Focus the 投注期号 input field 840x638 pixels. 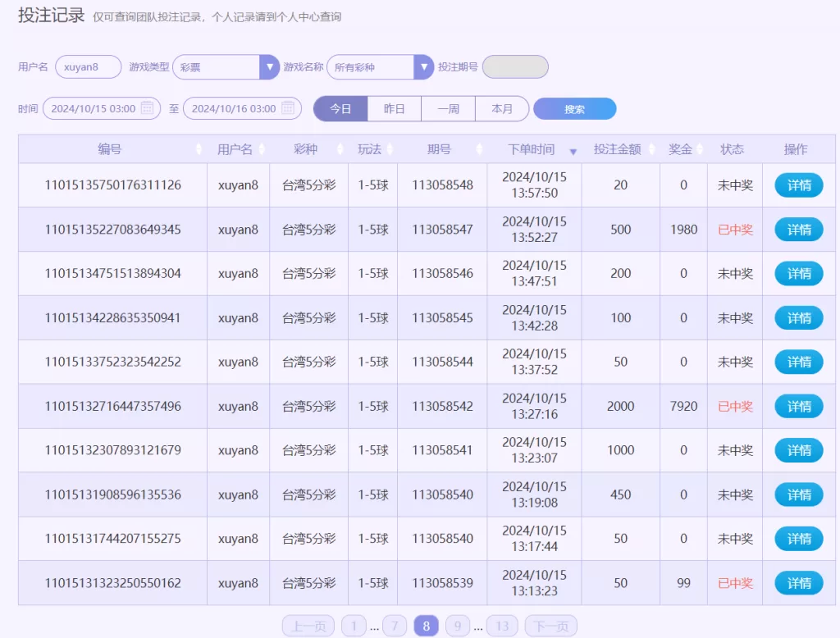[x=515, y=67]
